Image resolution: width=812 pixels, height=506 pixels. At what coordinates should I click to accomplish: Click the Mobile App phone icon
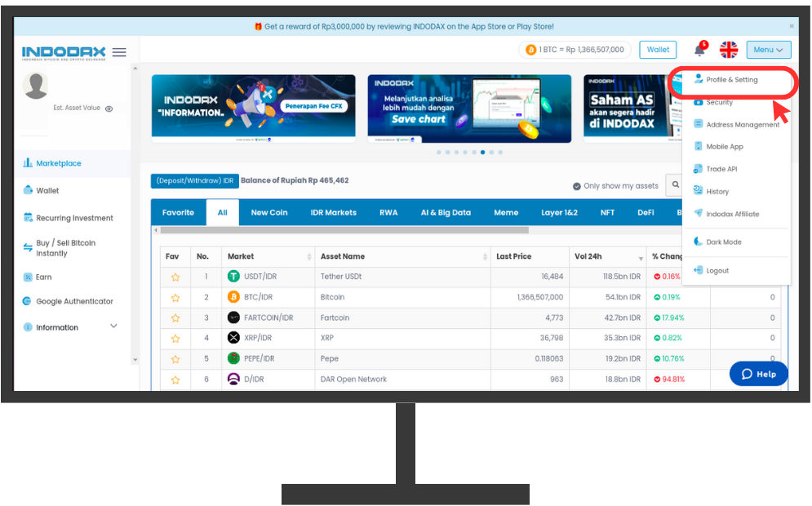coord(698,147)
